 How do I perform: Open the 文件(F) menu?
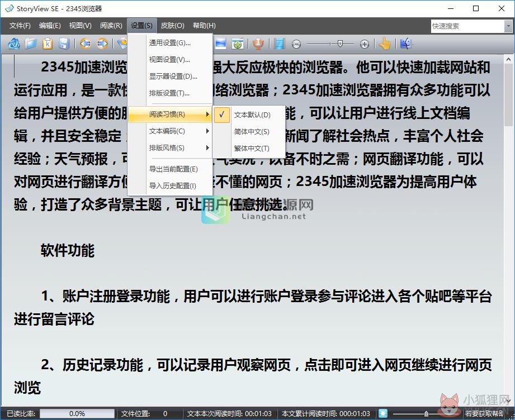(20, 26)
